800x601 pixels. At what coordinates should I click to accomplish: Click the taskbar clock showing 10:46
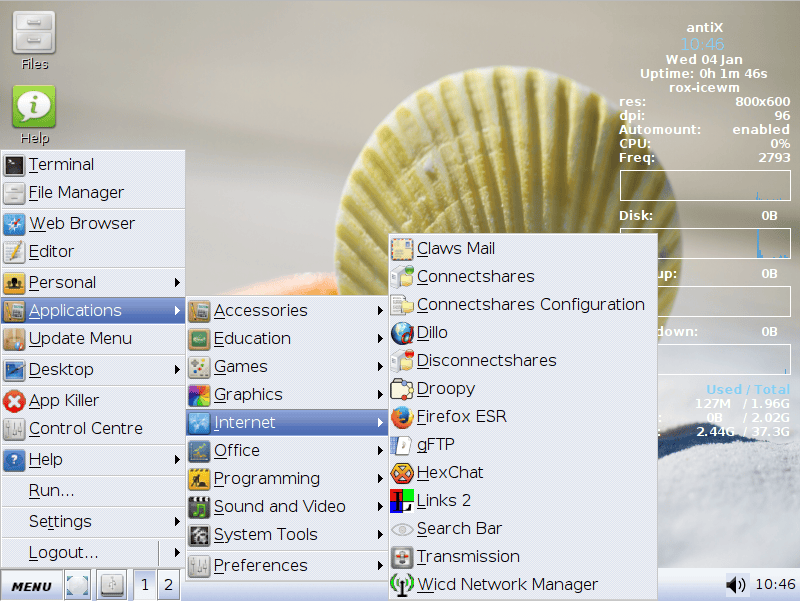point(775,585)
